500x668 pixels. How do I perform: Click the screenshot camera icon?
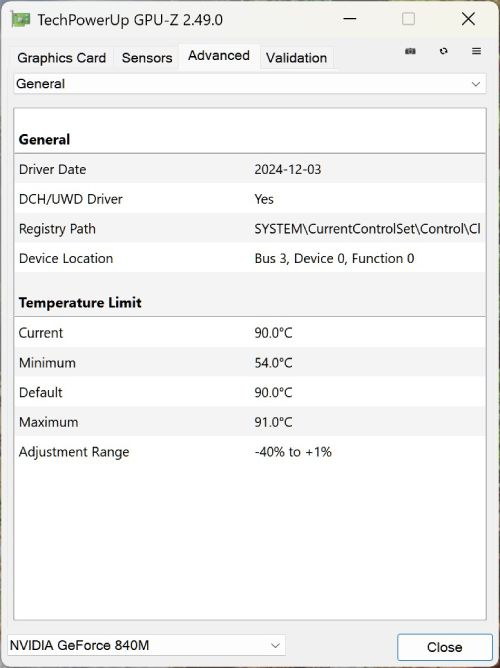[410, 51]
